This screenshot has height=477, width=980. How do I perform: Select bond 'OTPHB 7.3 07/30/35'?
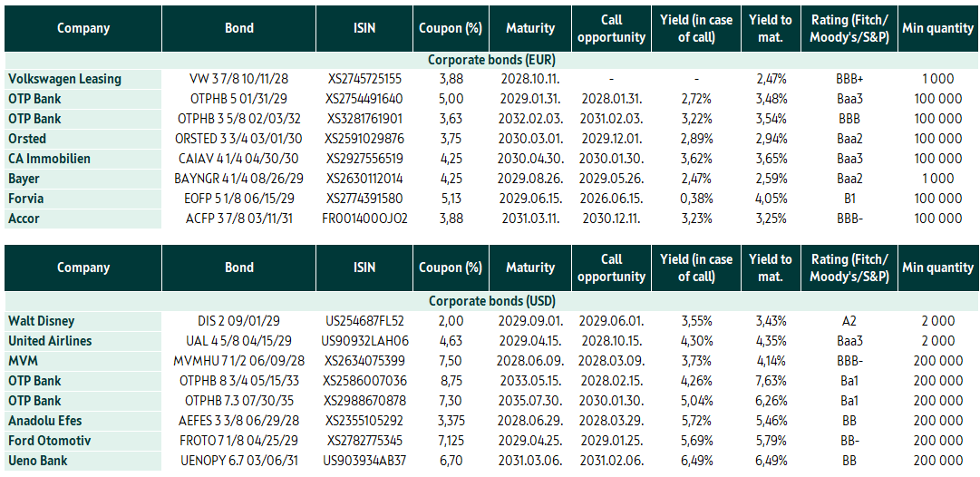(238, 402)
